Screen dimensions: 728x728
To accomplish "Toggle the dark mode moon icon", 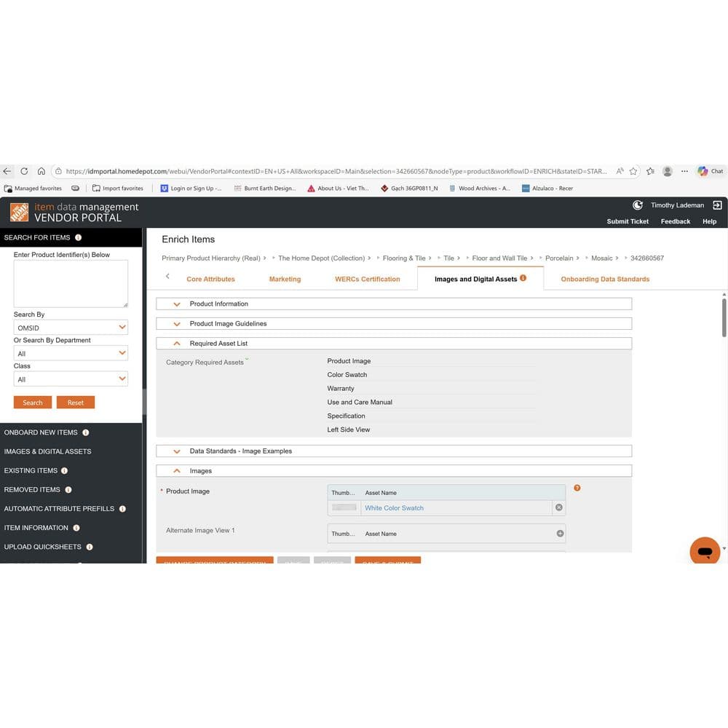I will click(638, 205).
